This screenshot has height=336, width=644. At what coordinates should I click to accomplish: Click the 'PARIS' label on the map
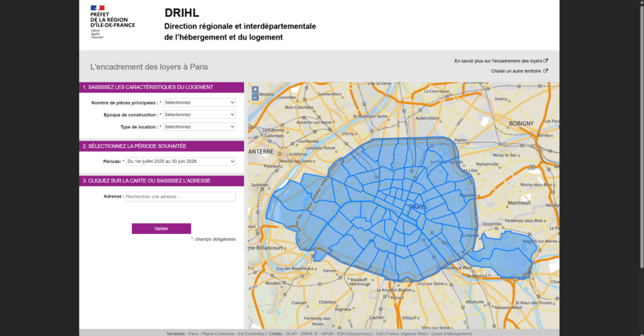point(418,207)
